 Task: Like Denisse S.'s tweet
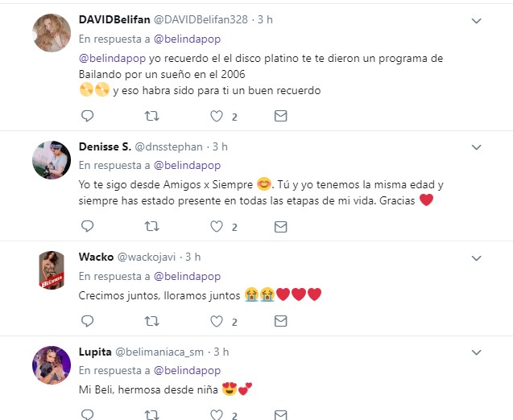217,226
